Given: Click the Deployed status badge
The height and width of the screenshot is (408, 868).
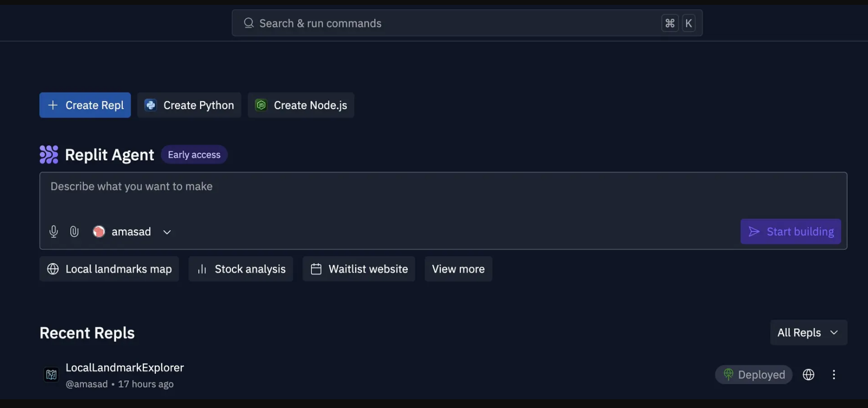Looking at the screenshot, I should (754, 374).
